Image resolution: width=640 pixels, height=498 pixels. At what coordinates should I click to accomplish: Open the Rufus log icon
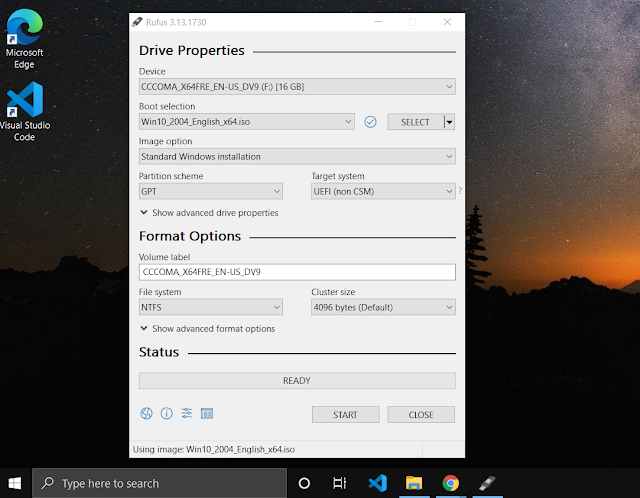click(x=207, y=414)
